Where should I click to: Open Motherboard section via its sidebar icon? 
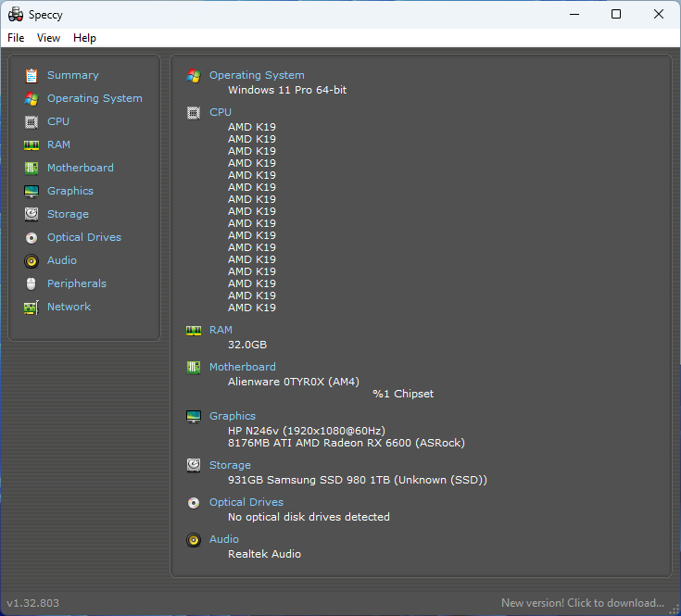click(32, 168)
